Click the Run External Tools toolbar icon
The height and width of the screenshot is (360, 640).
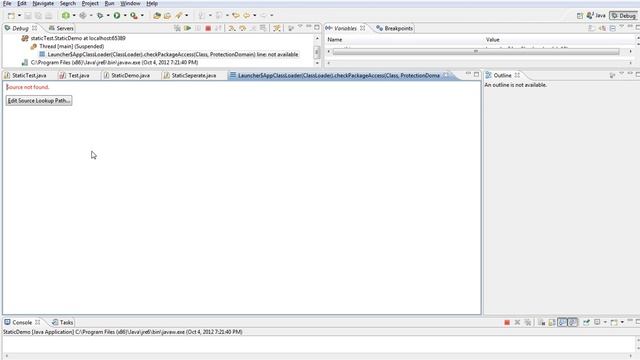134,16
